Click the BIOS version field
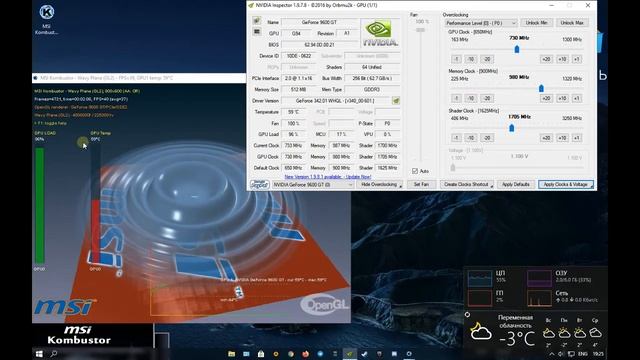This screenshot has width=640, height=360. tap(319, 44)
